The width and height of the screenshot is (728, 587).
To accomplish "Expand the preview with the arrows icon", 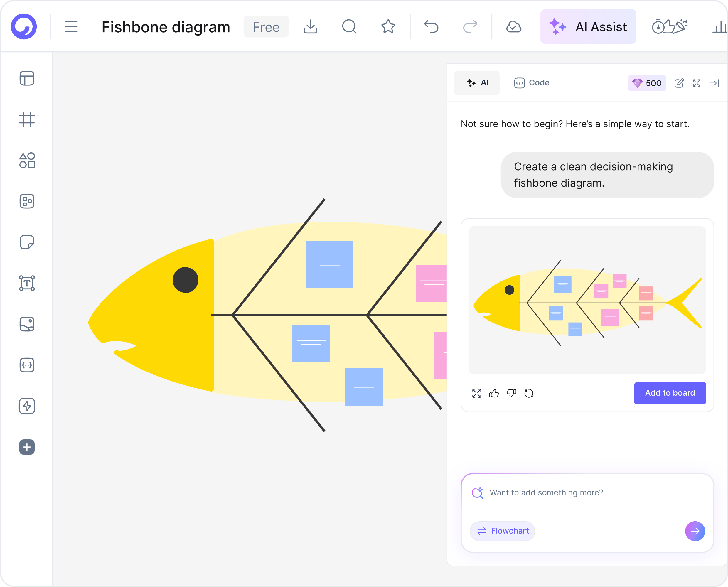I will [477, 393].
